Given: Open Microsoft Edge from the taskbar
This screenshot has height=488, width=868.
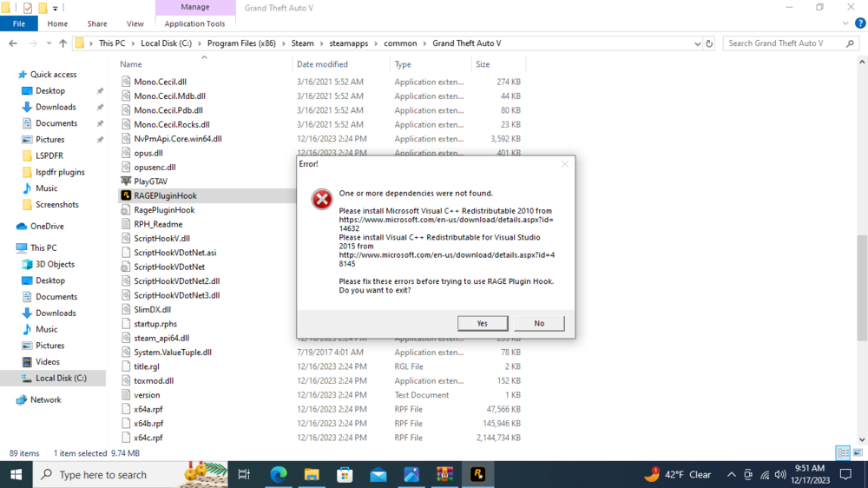Looking at the screenshot, I should [x=279, y=475].
